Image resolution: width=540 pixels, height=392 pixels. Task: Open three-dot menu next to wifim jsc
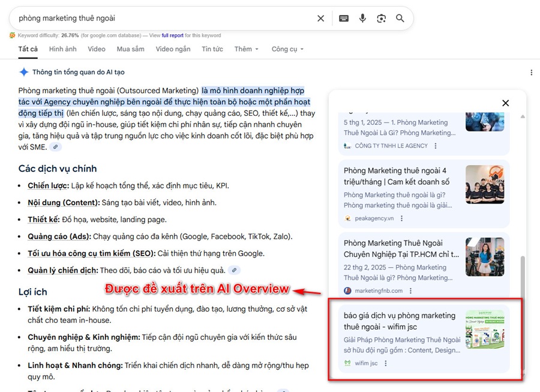386,363
